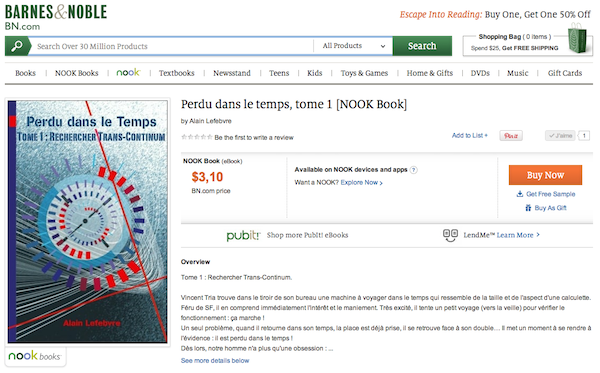Image resolution: width=600 pixels, height=373 pixels.
Task: Focus the Search Over 30 Million Products field
Action: click(171, 46)
